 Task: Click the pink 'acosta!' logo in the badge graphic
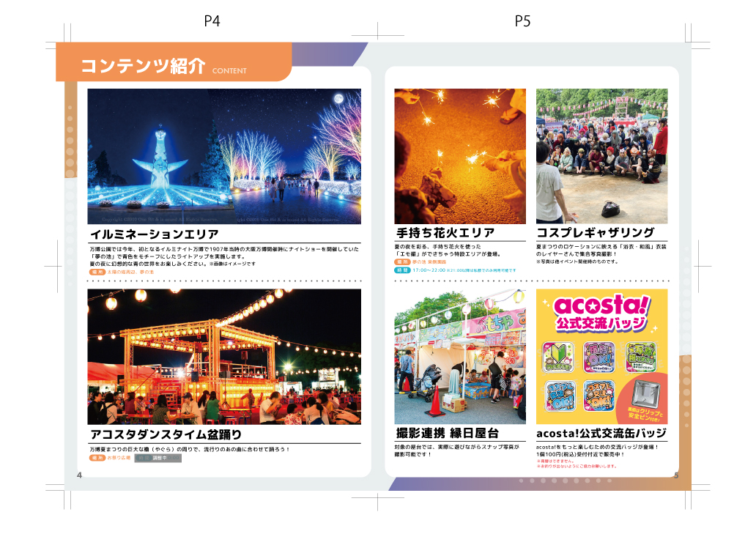click(x=601, y=305)
